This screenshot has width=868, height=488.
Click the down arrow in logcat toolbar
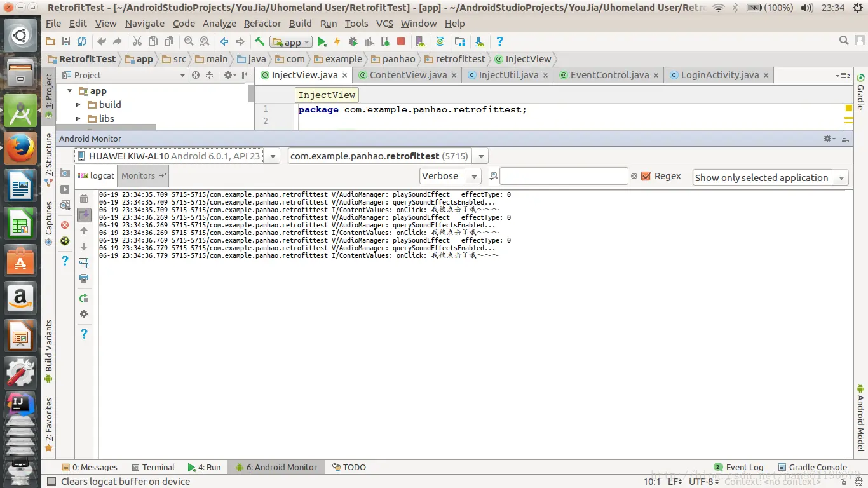[84, 247]
